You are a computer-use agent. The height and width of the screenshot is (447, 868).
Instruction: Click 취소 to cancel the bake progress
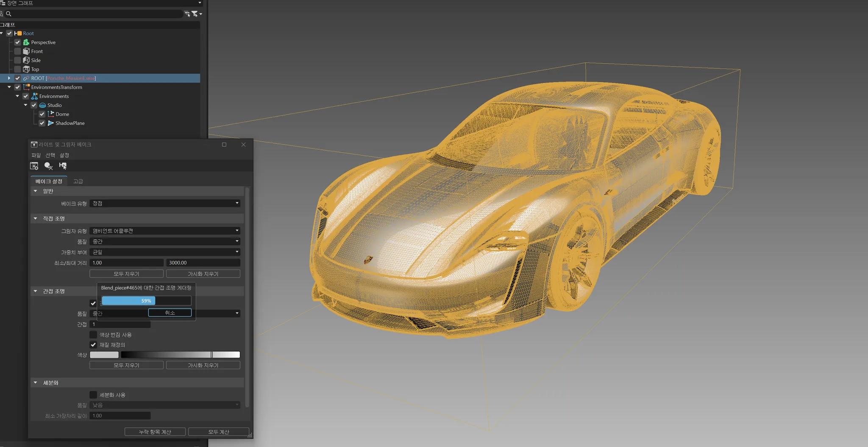170,313
